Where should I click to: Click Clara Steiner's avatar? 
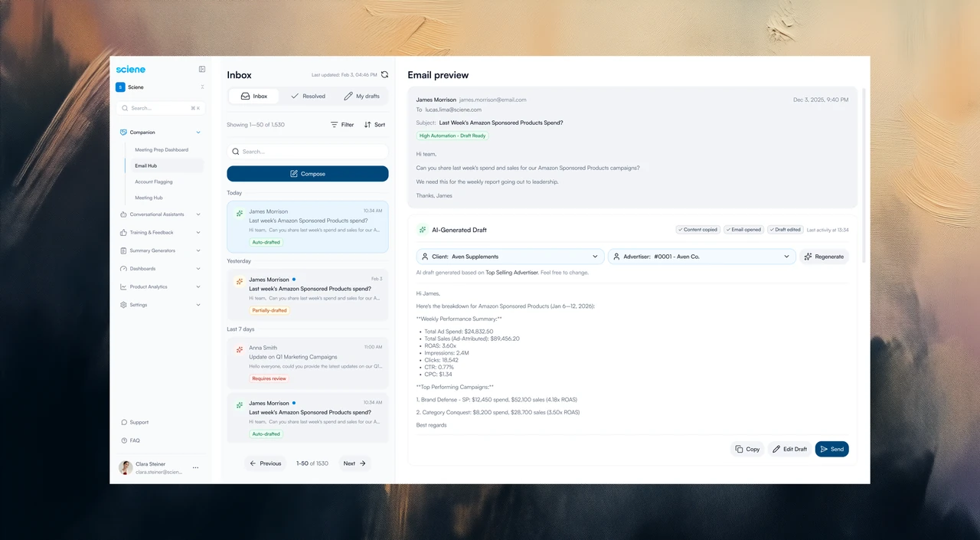(x=126, y=467)
